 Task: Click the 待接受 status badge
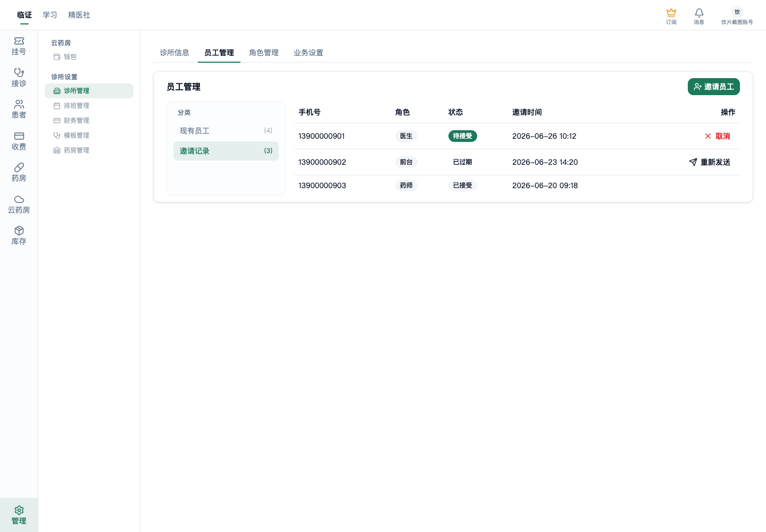[x=463, y=136]
